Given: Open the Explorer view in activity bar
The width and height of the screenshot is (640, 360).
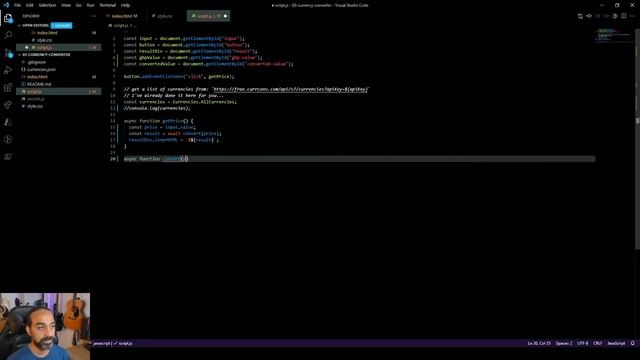Looking at the screenshot, I should pyautogui.click(x=8, y=18).
